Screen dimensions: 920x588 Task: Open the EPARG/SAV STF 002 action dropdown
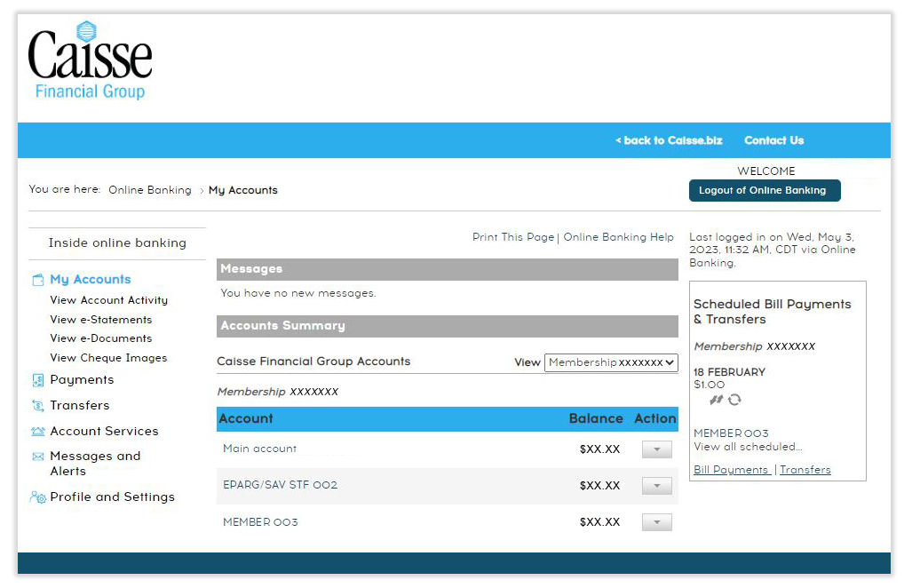click(656, 486)
